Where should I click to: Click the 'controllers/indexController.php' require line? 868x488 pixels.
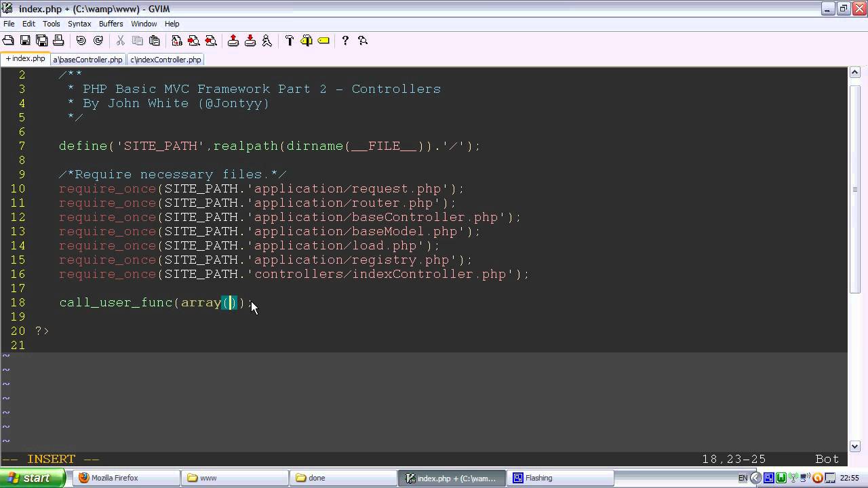[x=294, y=274]
